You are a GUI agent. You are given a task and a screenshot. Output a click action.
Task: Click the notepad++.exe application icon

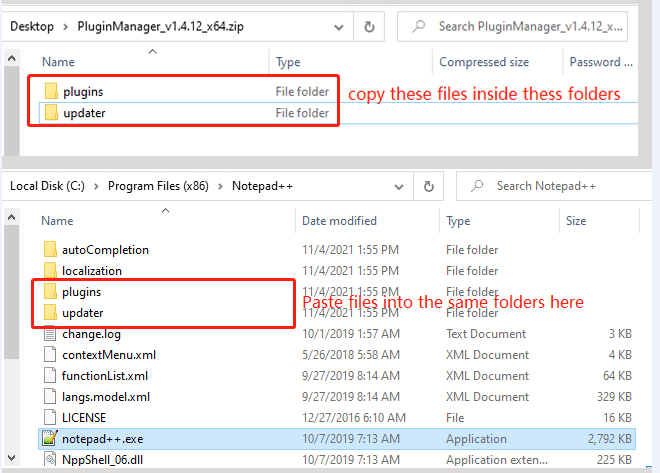point(50,439)
